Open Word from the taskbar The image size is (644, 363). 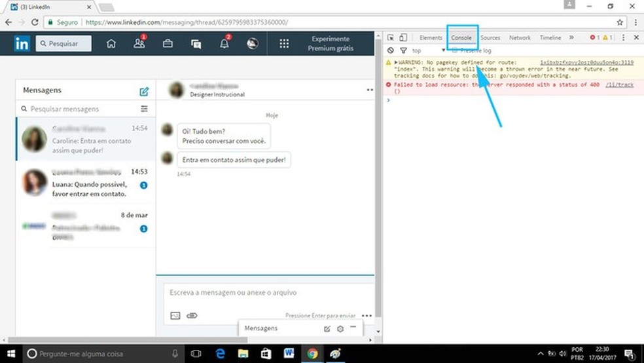pos(289,354)
